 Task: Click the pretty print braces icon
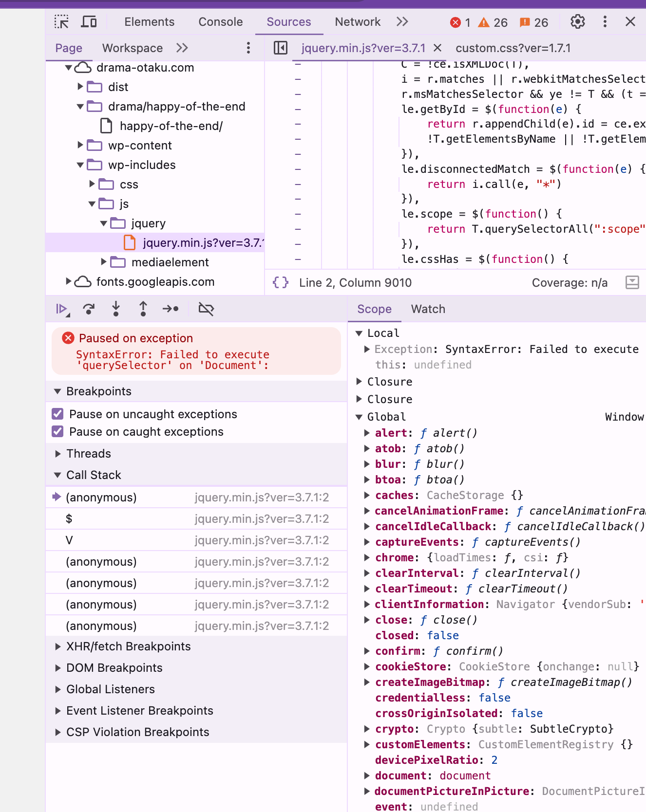281,282
